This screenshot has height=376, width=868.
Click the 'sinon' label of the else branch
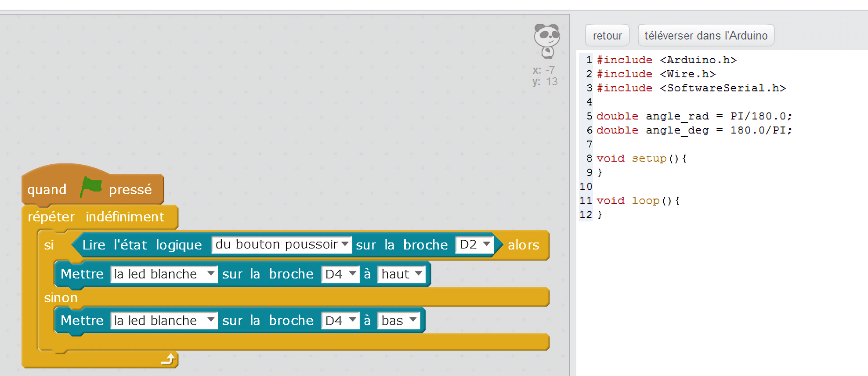(x=61, y=298)
